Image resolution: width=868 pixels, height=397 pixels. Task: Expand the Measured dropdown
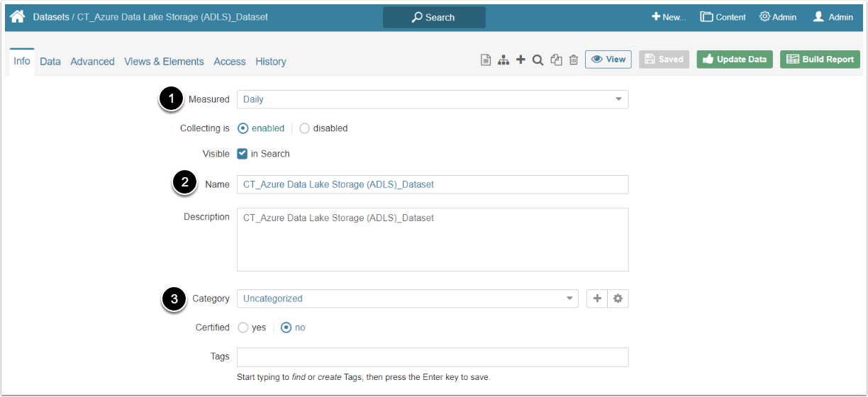pyautogui.click(x=433, y=99)
